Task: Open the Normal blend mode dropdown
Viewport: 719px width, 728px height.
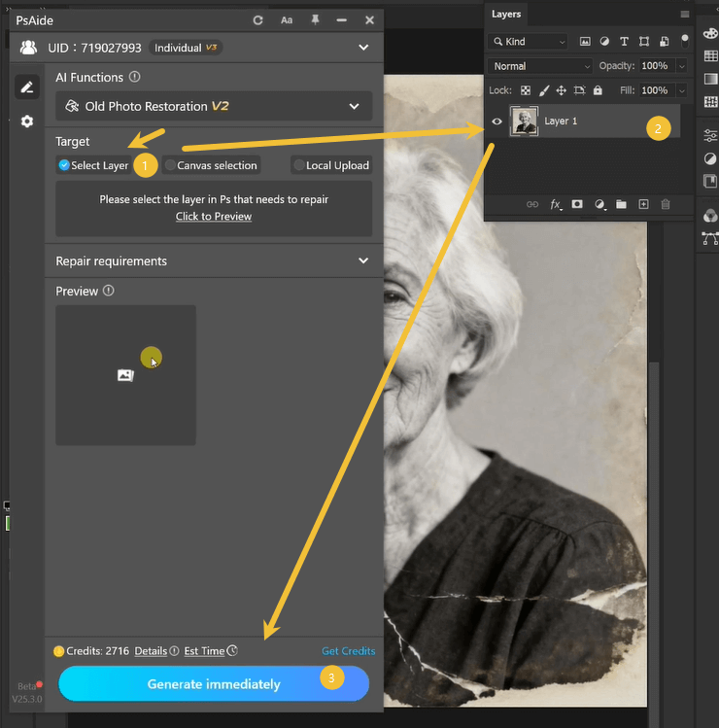Action: pos(540,66)
